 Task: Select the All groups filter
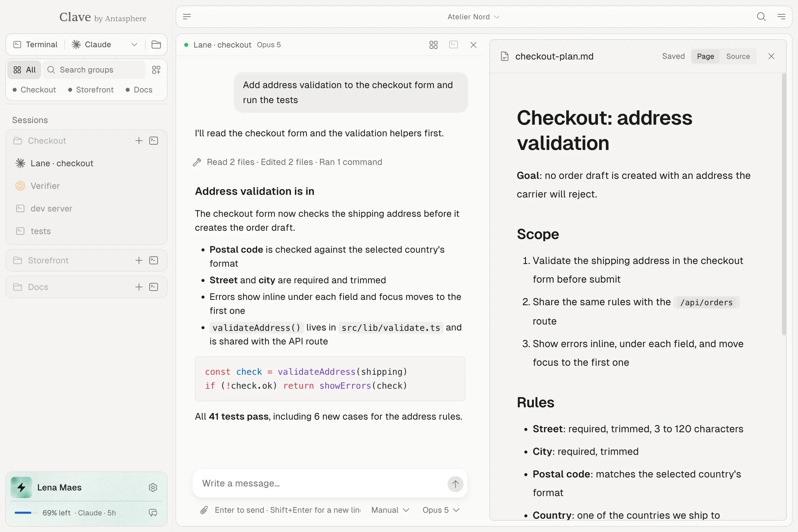[x=24, y=70]
